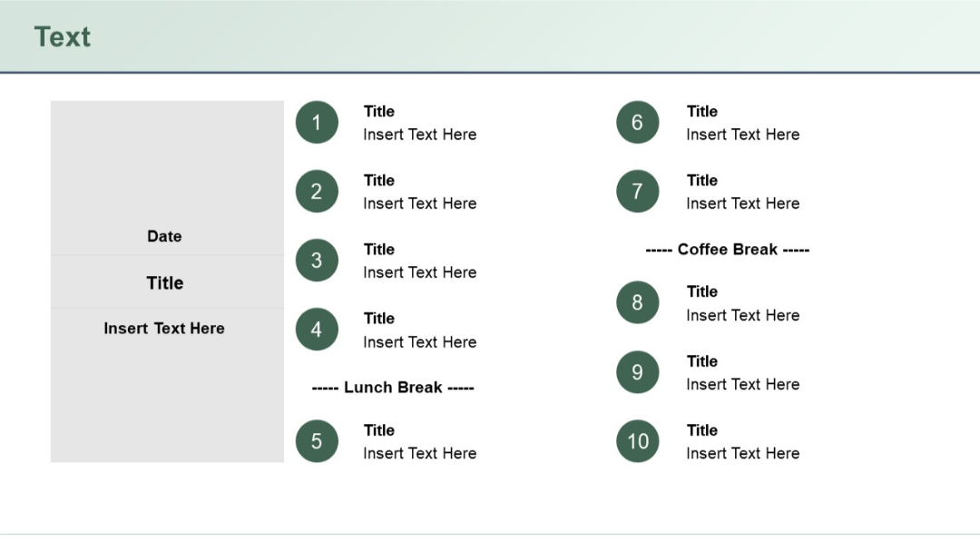Select the number 4 agenda circle
This screenshot has height=552, width=980.
tap(317, 329)
